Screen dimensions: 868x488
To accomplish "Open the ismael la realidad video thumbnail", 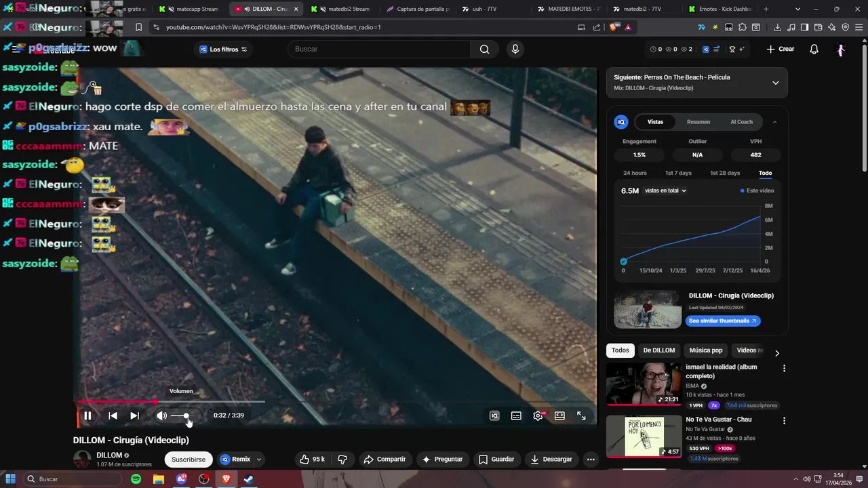I will click(x=644, y=384).
